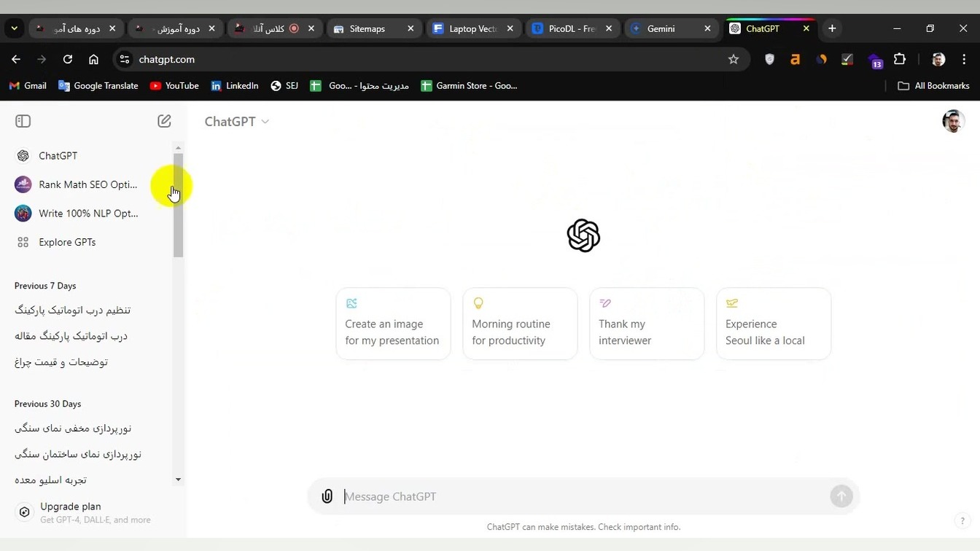Open the shield extension icon
Viewport: 980px width, 551px height.
769,59
